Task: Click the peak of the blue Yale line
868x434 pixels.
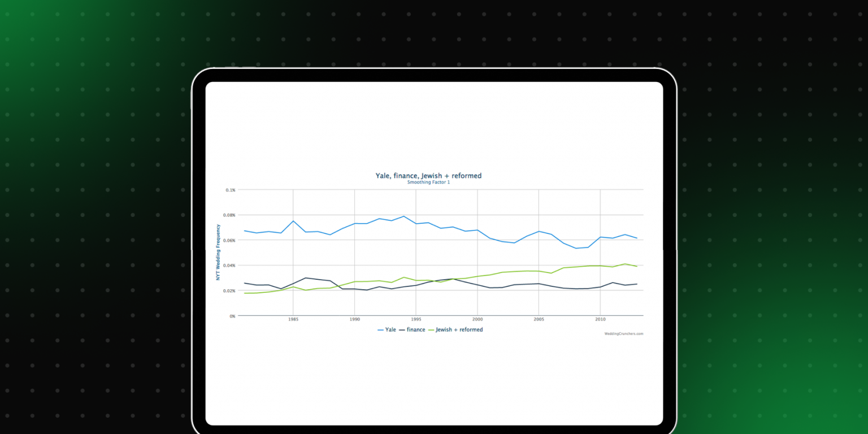Action: (x=402, y=216)
